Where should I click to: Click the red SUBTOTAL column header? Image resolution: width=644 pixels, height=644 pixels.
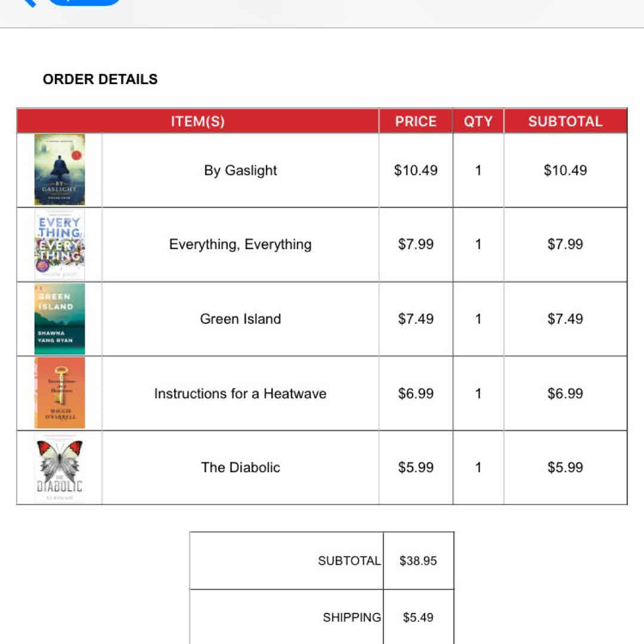565,121
